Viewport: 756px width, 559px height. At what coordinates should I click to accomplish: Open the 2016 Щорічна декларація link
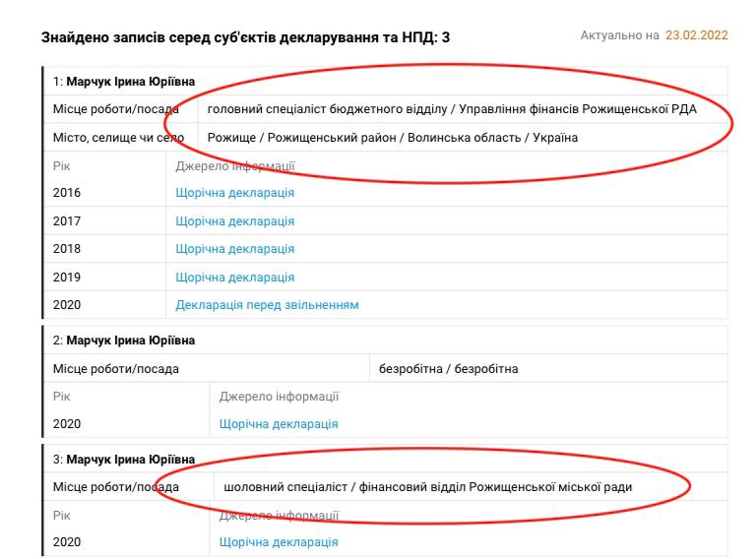coord(234,193)
